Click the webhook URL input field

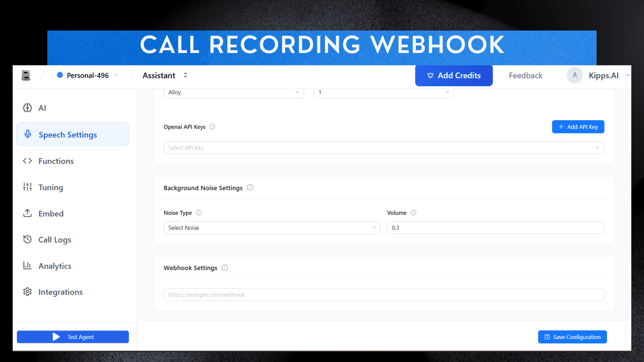tap(383, 295)
